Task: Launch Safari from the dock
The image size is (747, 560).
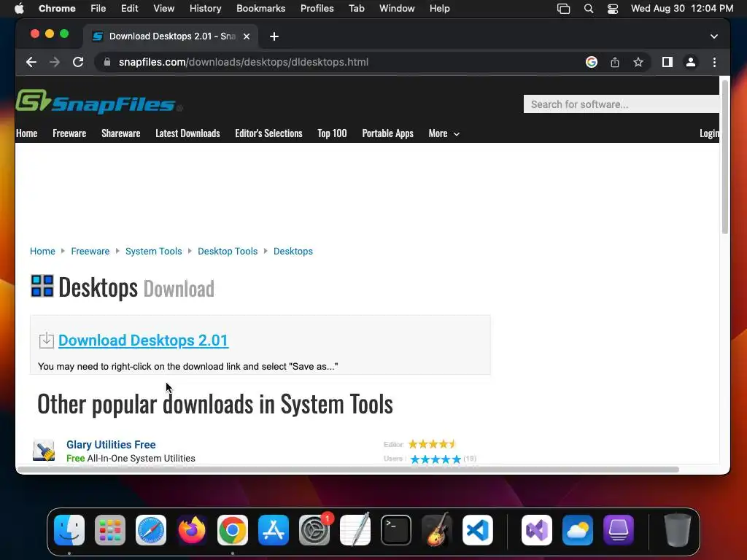Action: click(x=151, y=530)
